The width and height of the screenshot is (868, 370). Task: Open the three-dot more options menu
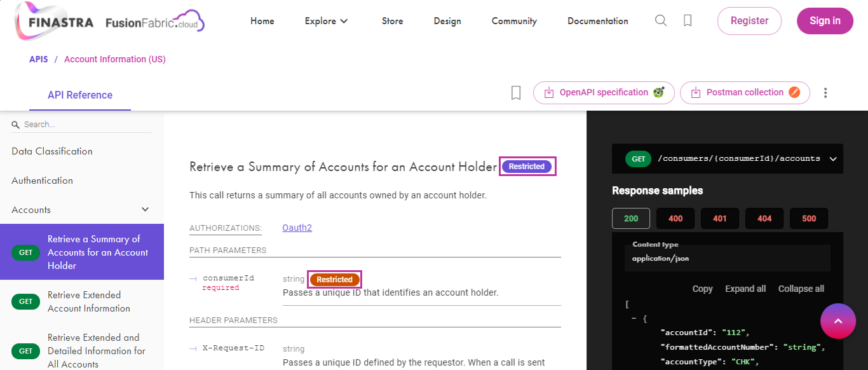[825, 93]
